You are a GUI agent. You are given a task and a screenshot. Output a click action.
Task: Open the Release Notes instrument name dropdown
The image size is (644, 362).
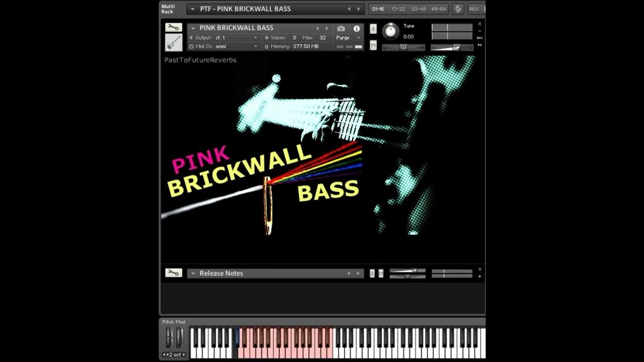pyautogui.click(x=193, y=274)
